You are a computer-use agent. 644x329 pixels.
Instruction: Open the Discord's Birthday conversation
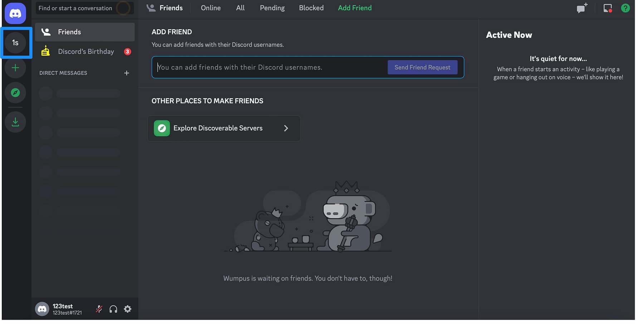point(86,51)
